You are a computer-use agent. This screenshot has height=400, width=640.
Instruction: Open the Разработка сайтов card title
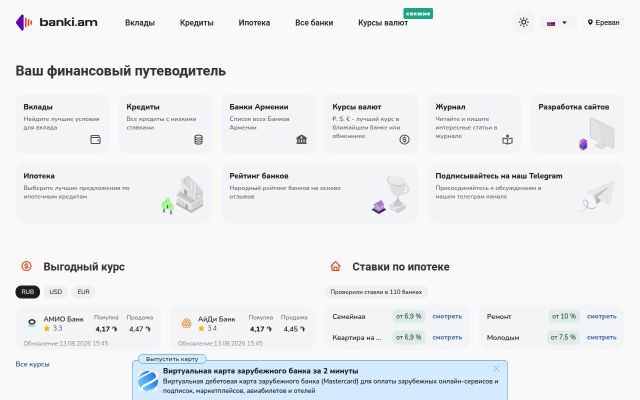tap(573, 107)
